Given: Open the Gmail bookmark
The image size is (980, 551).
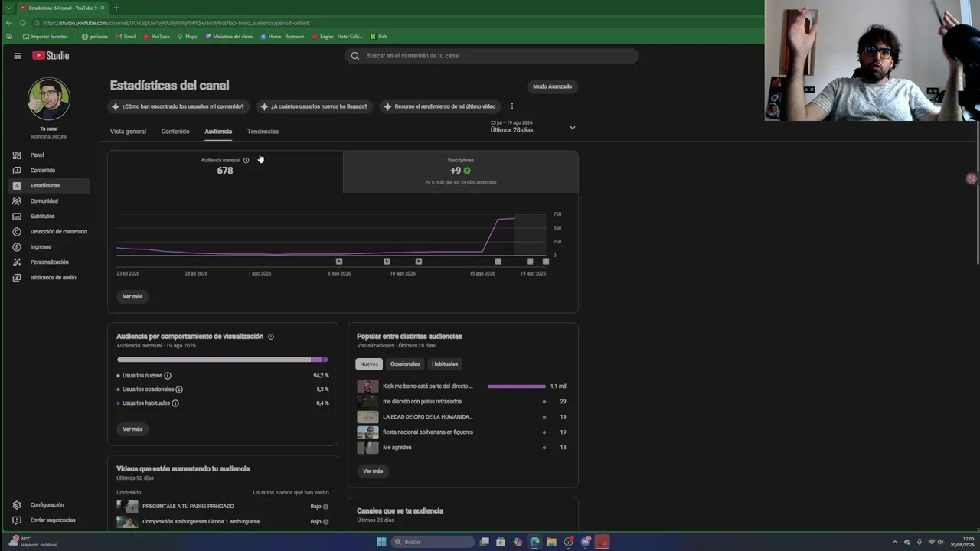Looking at the screenshot, I should point(126,36).
